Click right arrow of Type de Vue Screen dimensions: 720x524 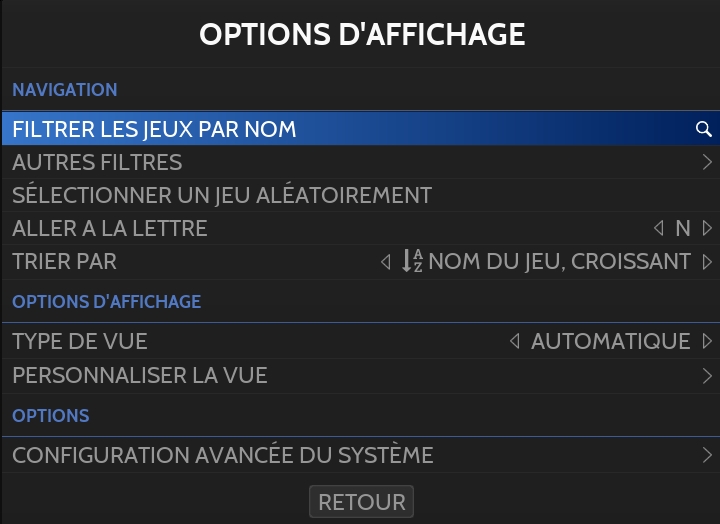pyautogui.click(x=707, y=342)
